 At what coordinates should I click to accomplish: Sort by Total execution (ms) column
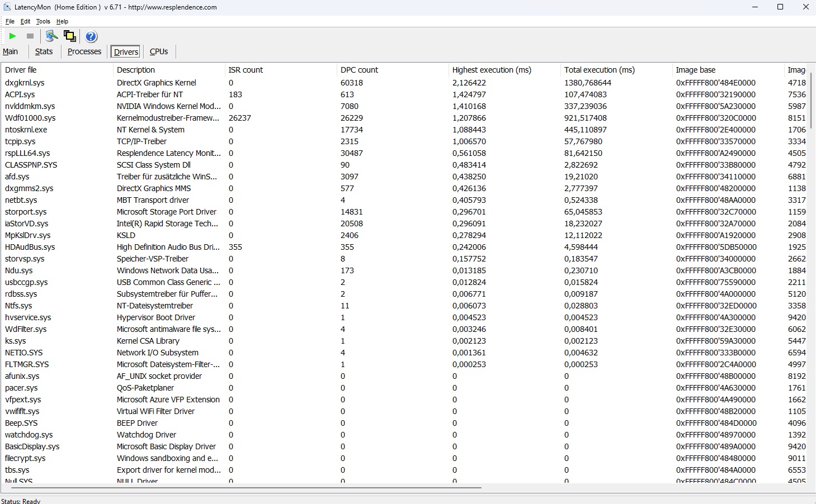(616, 70)
